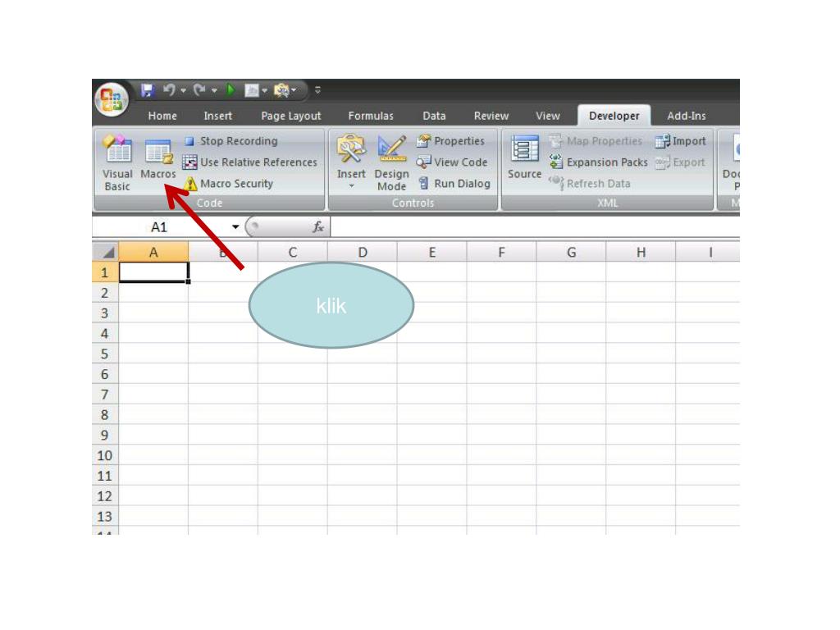Open Name Box dropdown arrow
This screenshot has width=840, height=630.
(235, 227)
